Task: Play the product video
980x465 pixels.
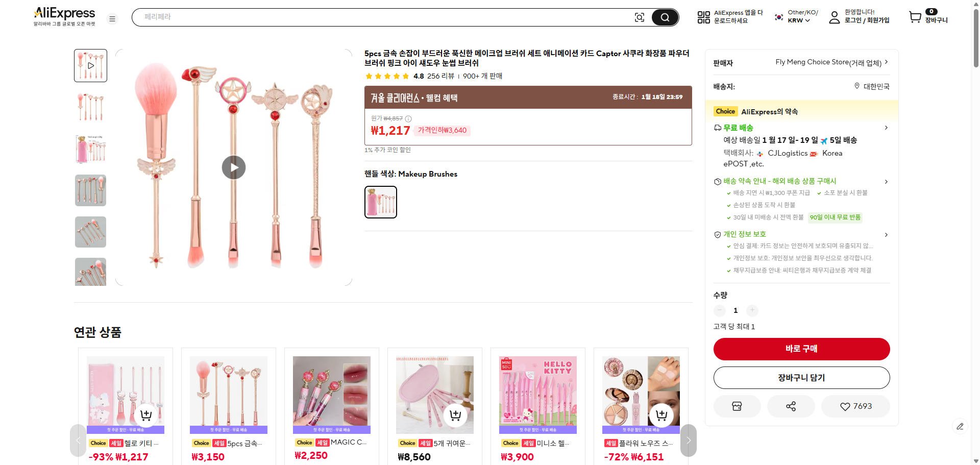Action: [234, 167]
